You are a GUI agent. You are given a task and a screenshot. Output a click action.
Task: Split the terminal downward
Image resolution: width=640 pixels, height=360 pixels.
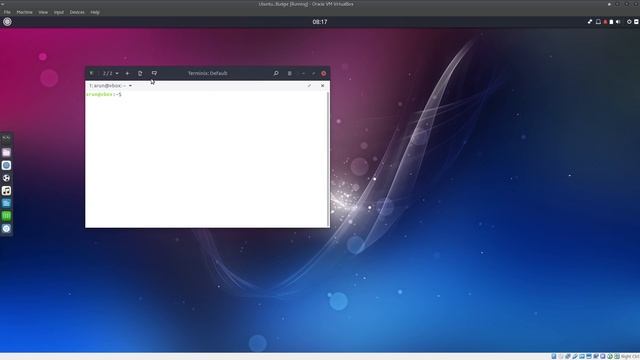154,73
